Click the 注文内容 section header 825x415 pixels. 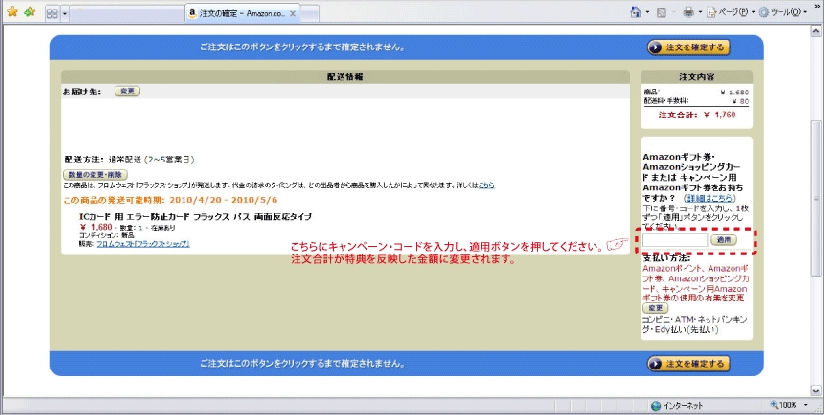click(x=697, y=77)
